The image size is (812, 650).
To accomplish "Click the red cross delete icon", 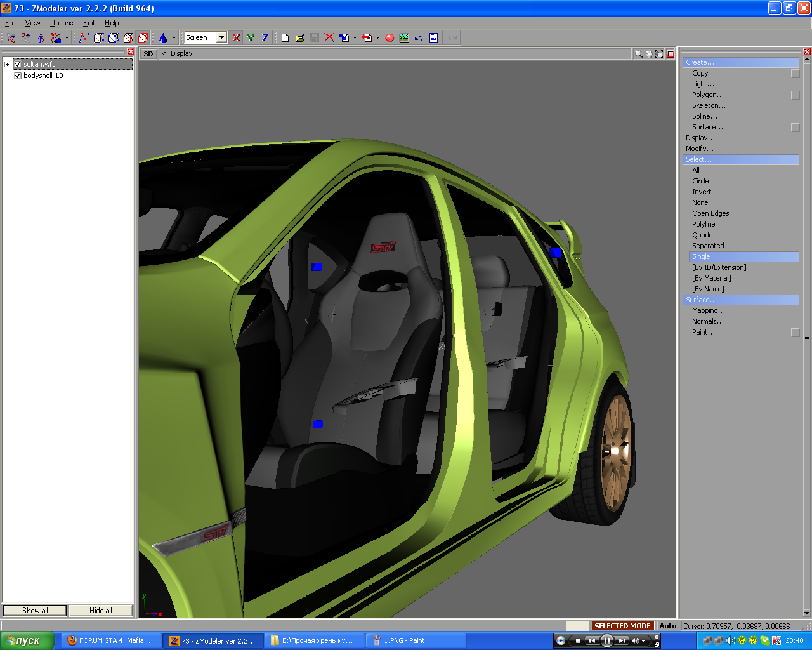I will point(329,38).
